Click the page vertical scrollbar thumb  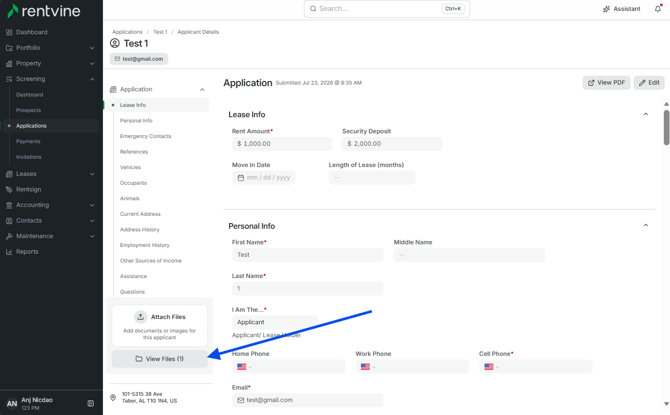[666, 128]
